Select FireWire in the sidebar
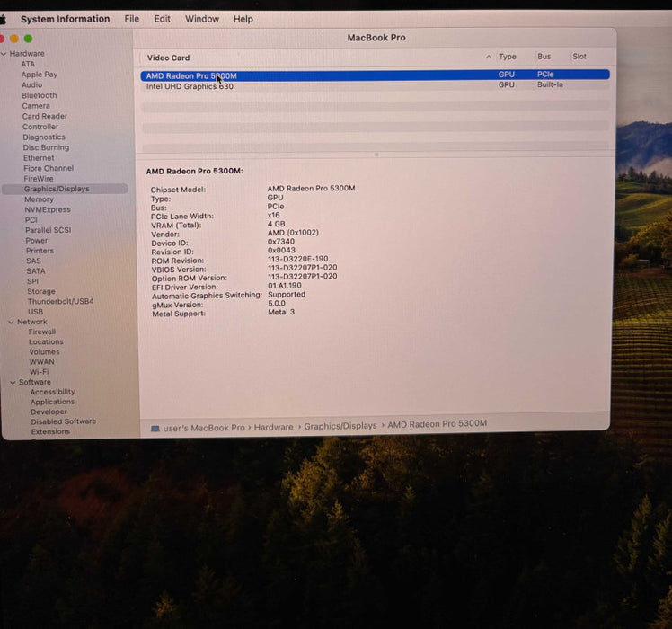672x629 pixels. coord(39,179)
